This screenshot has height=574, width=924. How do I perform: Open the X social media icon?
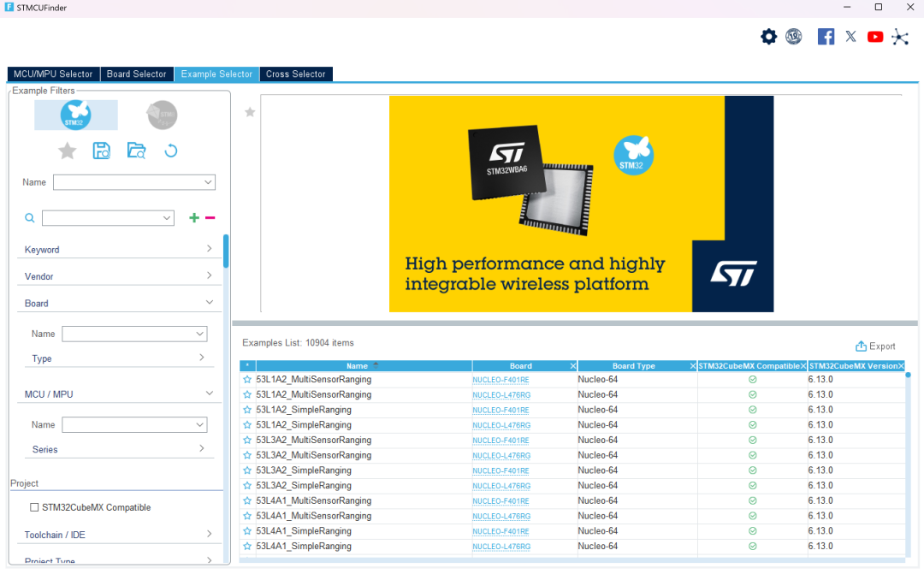pos(850,37)
